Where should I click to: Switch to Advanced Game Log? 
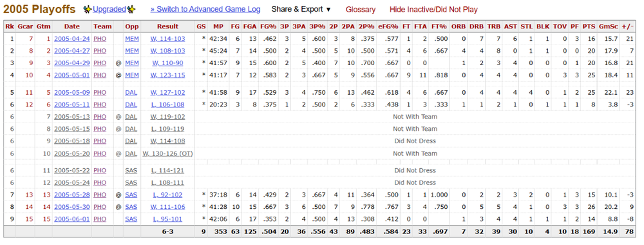click(x=205, y=9)
